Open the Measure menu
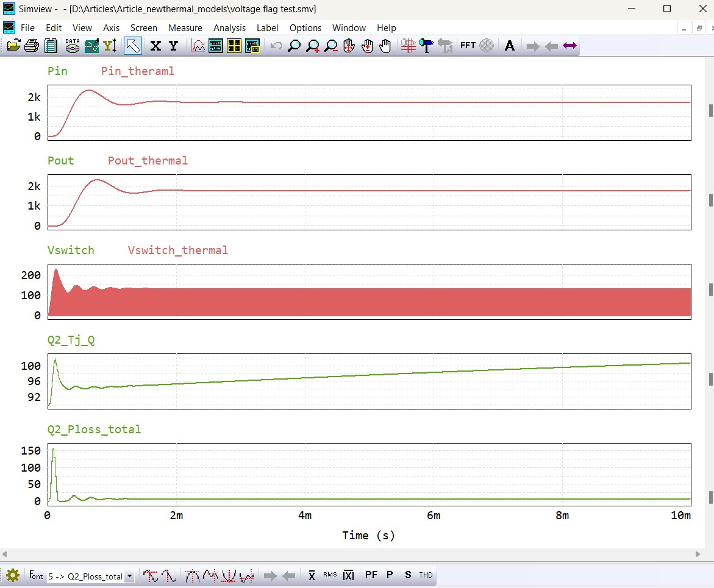The height and width of the screenshot is (588, 714). coord(185,28)
